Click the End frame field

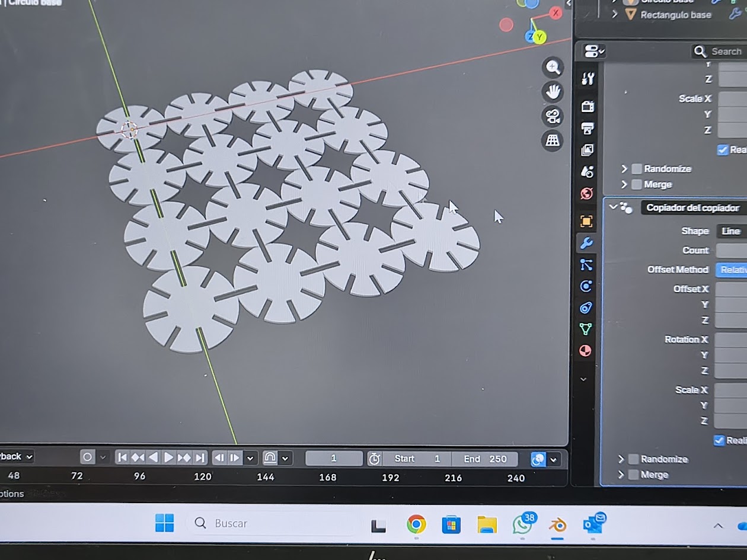click(x=485, y=459)
